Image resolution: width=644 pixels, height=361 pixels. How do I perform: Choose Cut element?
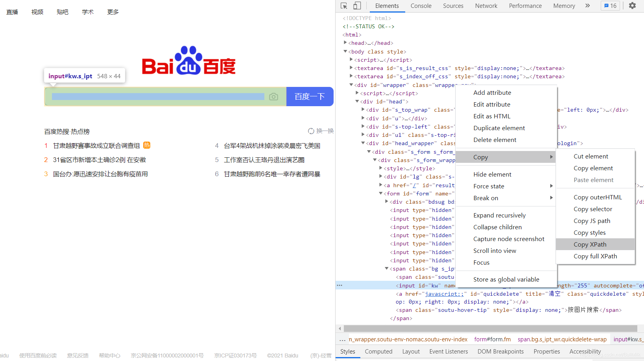[x=595, y=156]
